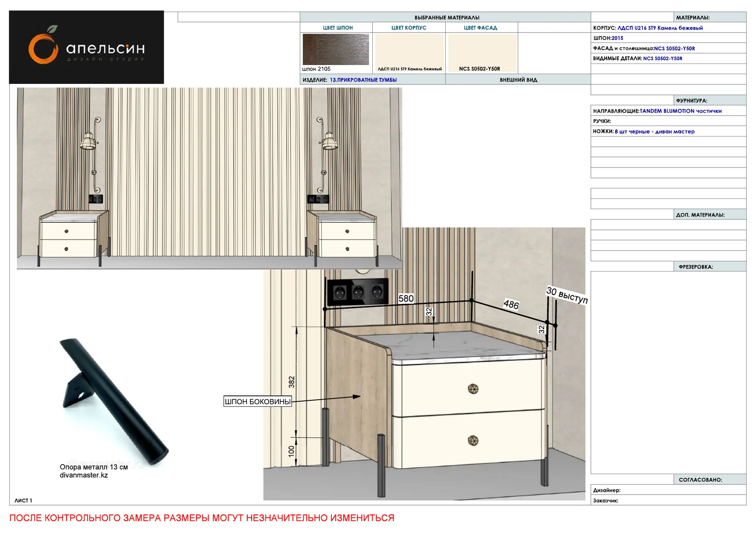756x535 pixels.
Task: Click the Опора металл 13 см caption
Action: pos(94,467)
